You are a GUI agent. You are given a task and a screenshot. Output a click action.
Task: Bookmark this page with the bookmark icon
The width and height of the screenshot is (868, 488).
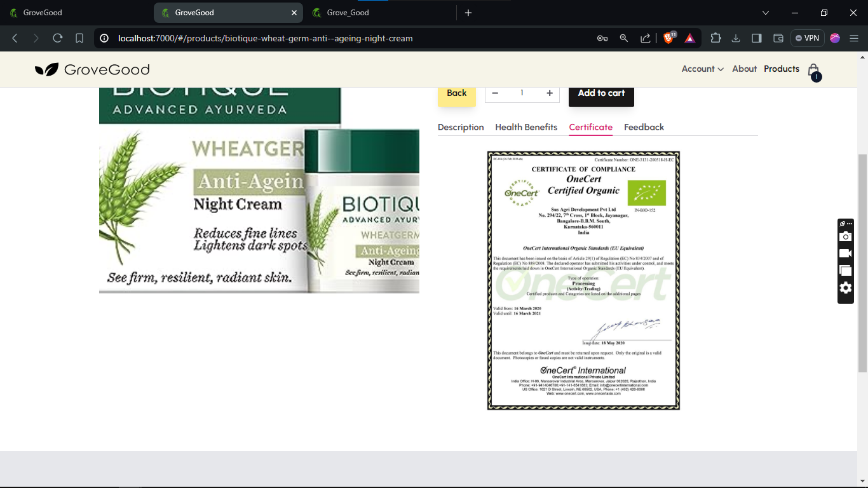[x=79, y=38]
